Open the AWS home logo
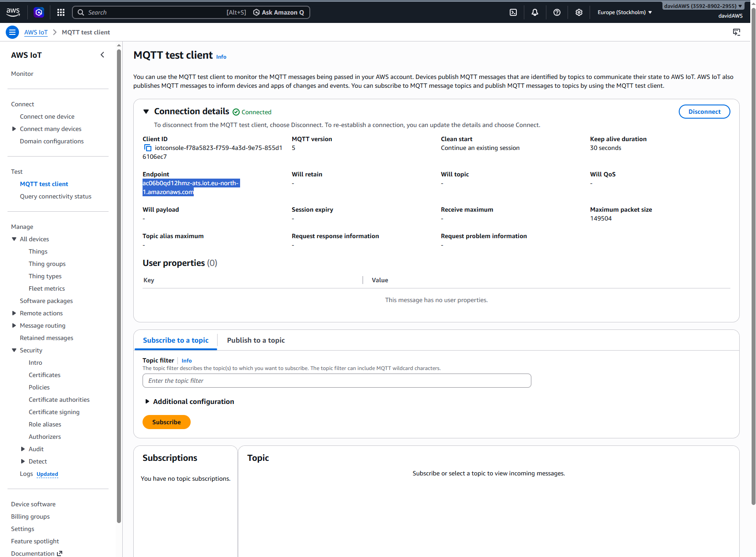This screenshot has height=557, width=756. click(13, 12)
